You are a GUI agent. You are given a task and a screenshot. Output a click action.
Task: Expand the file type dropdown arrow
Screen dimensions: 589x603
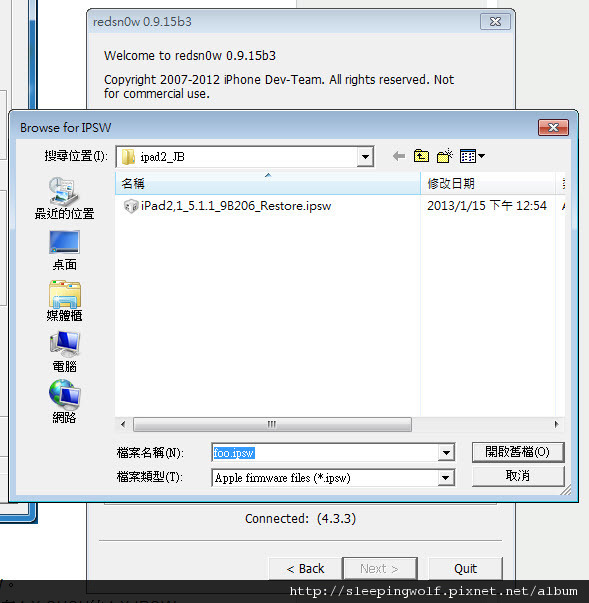pos(446,478)
